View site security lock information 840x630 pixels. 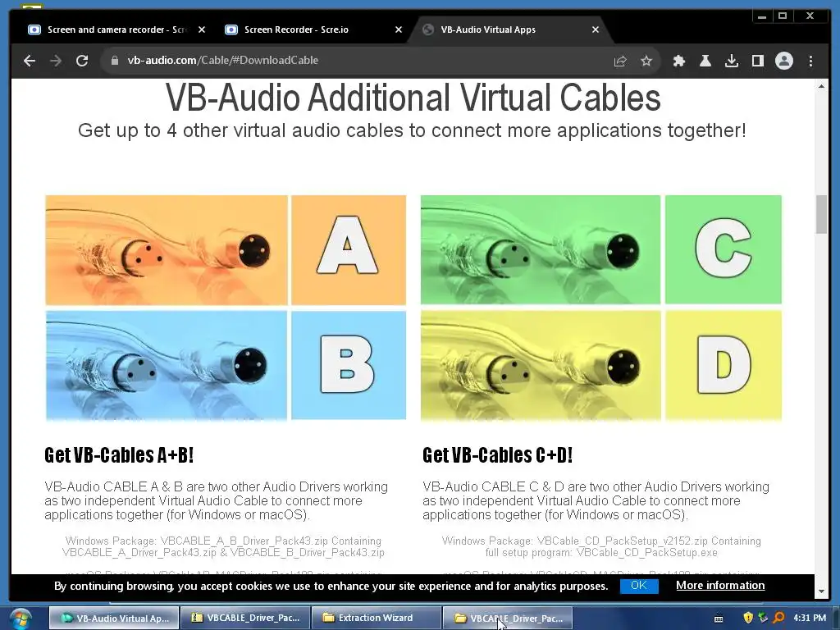tap(114, 61)
